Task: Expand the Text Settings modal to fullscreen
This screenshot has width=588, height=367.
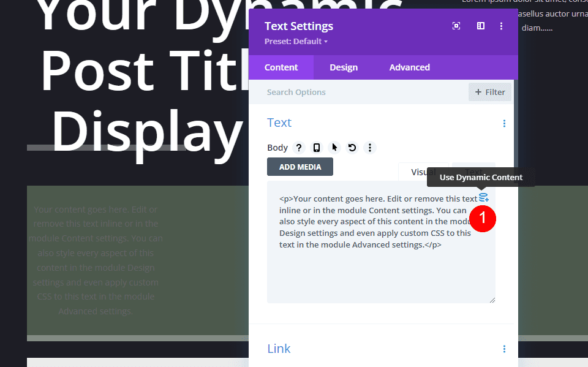Action: tap(456, 26)
